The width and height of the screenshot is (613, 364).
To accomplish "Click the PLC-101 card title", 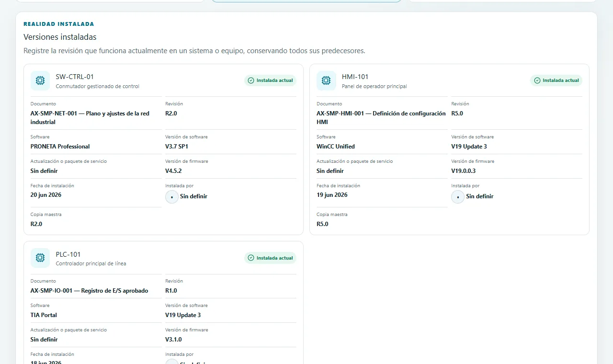I will (x=68, y=254).
